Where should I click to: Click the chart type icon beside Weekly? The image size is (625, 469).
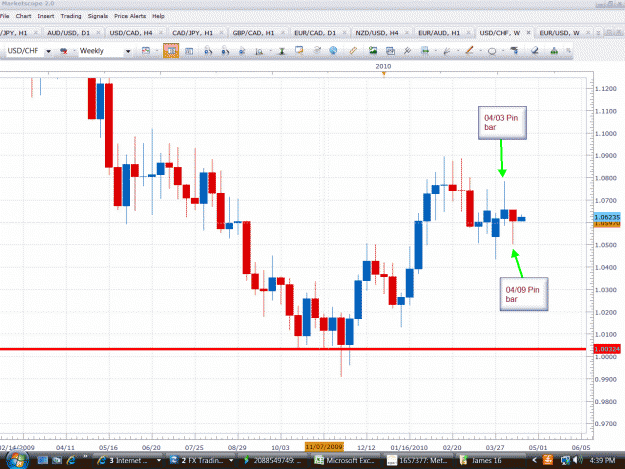tap(146, 51)
